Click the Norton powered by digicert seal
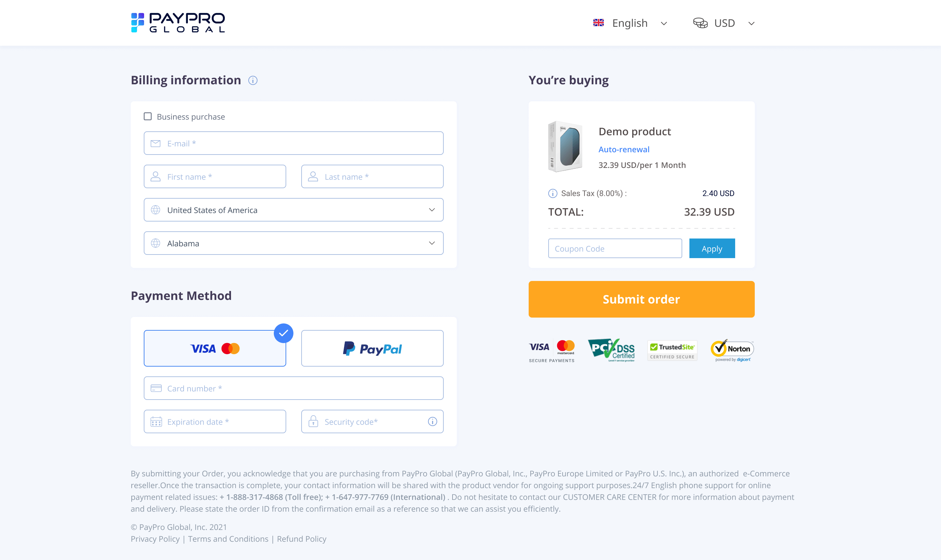Viewport: 941px width, 560px height. (x=732, y=350)
